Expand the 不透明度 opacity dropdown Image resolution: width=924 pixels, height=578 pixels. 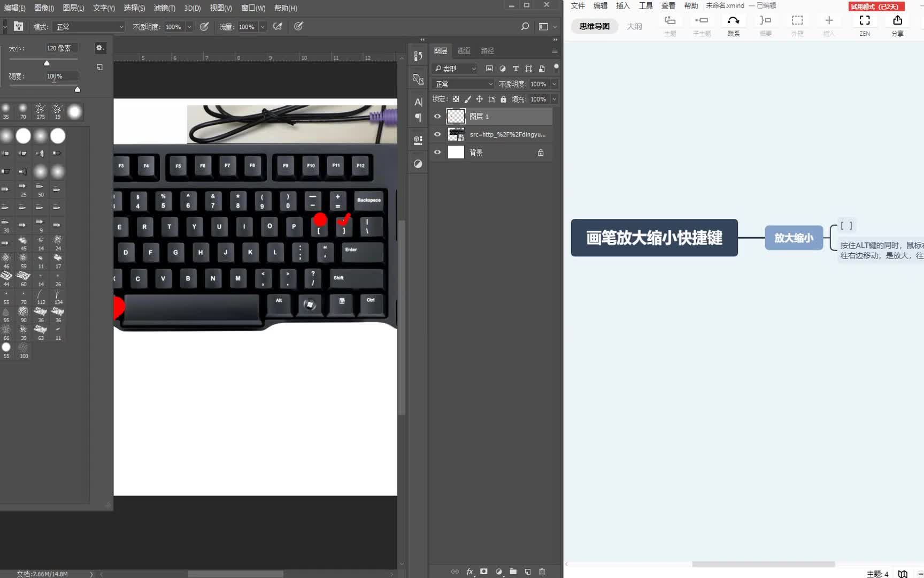pos(553,83)
